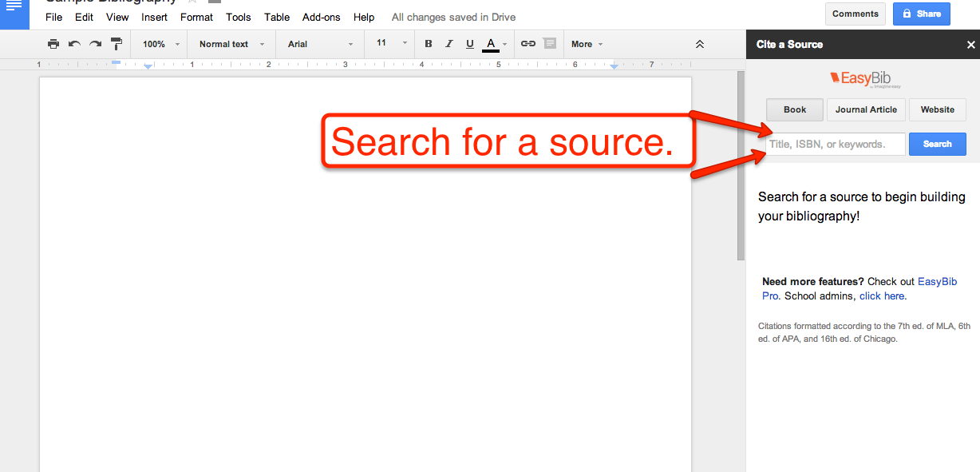This screenshot has height=472, width=980.
Task: Print the document with printer icon
Action: point(53,44)
